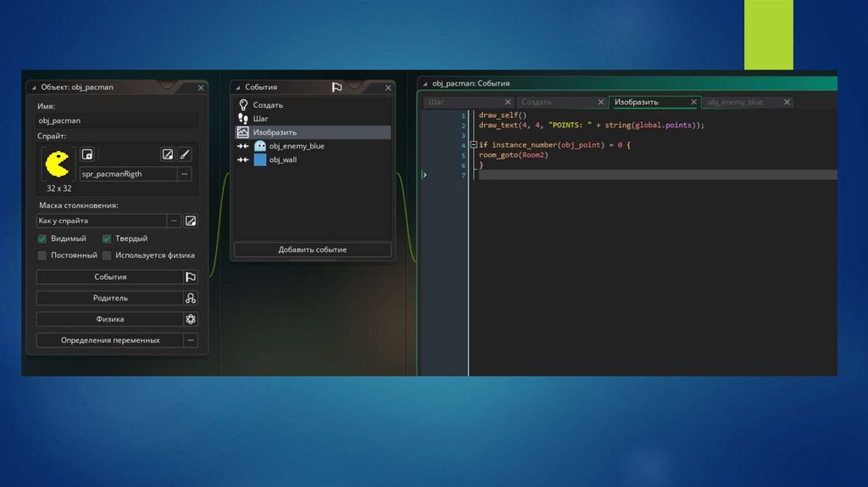The height and width of the screenshot is (487, 868).
Task: Open sprite selection menu next to spr_pacmanRigth
Action: pos(184,174)
